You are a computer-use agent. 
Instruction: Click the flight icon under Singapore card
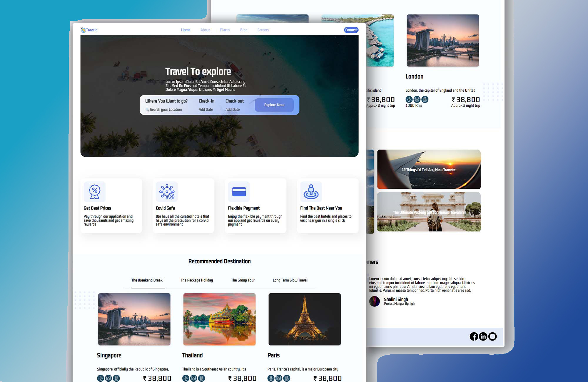[101, 378]
